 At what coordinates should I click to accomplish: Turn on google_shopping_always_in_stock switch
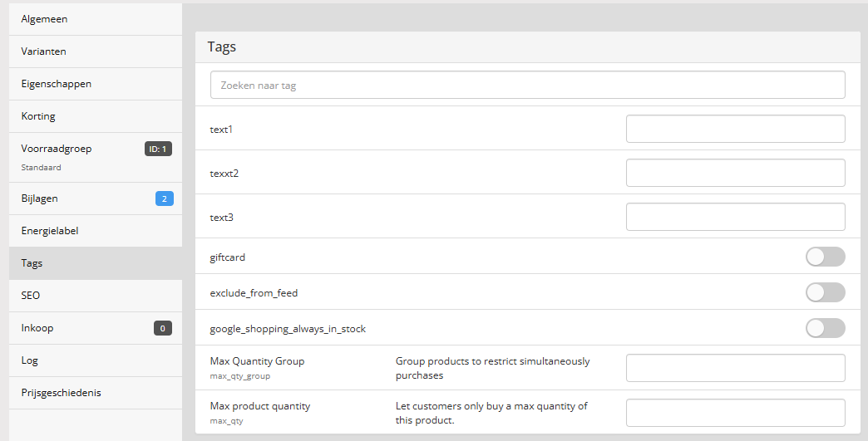[x=825, y=328]
